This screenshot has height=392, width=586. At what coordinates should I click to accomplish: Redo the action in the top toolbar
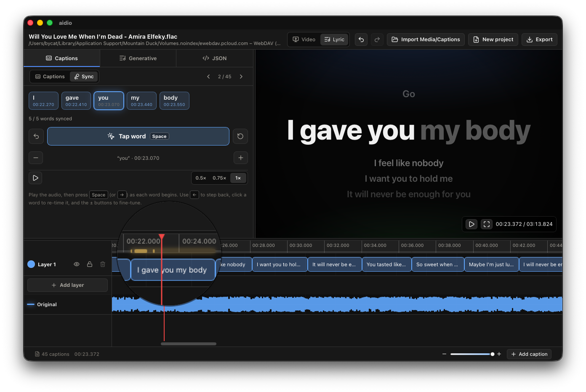click(377, 40)
